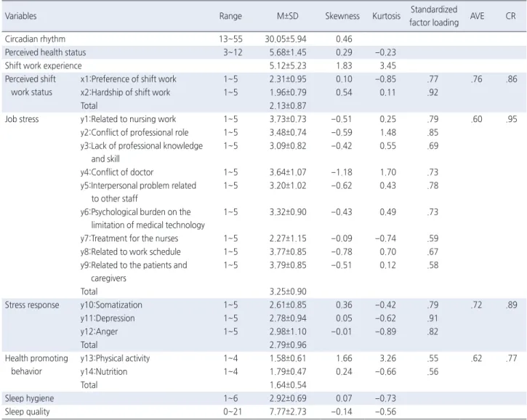Screen dimensions: 527x420
Task: Click the Circadian rhythm mean '30.05±5.94'
Action: (x=286, y=39)
